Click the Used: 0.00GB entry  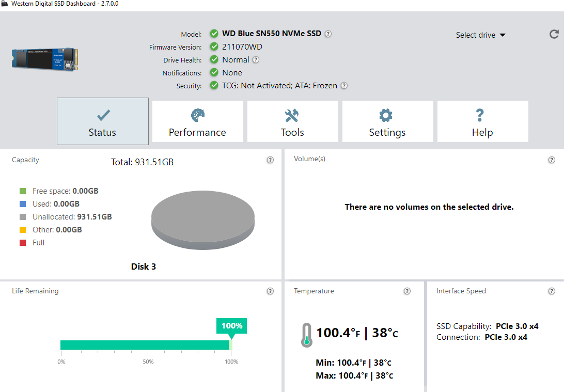[x=56, y=204]
